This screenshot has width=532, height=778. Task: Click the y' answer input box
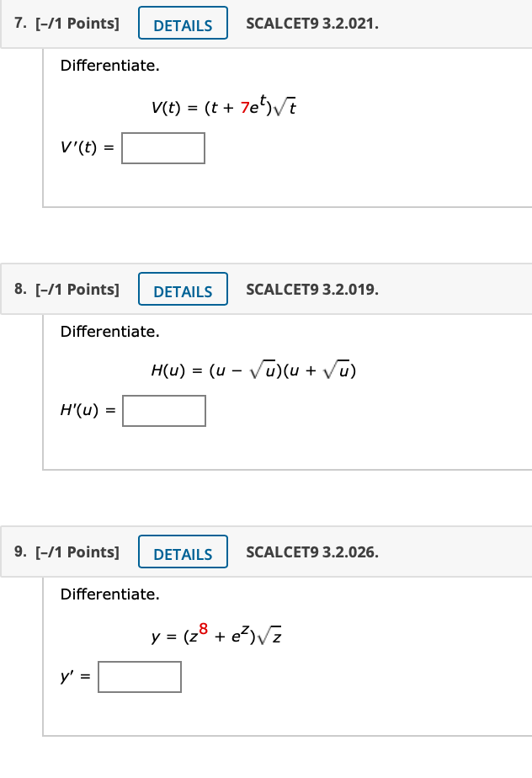tap(140, 677)
